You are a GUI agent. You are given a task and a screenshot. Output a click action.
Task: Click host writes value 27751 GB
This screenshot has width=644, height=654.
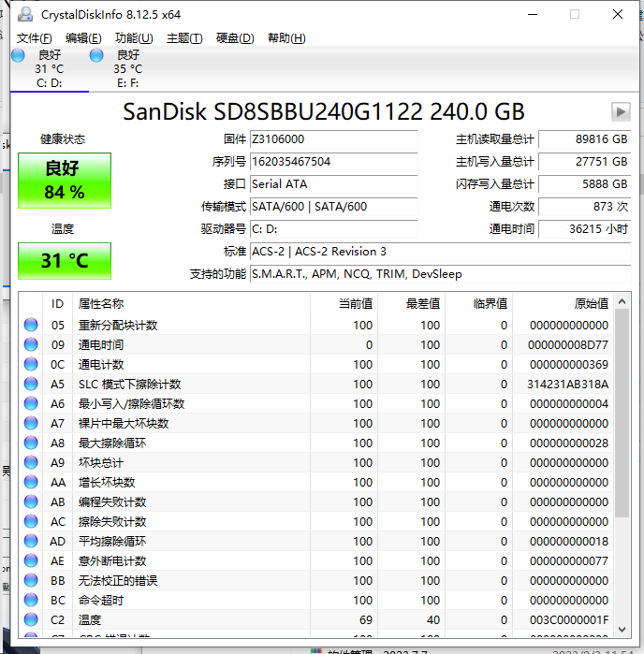585,162
